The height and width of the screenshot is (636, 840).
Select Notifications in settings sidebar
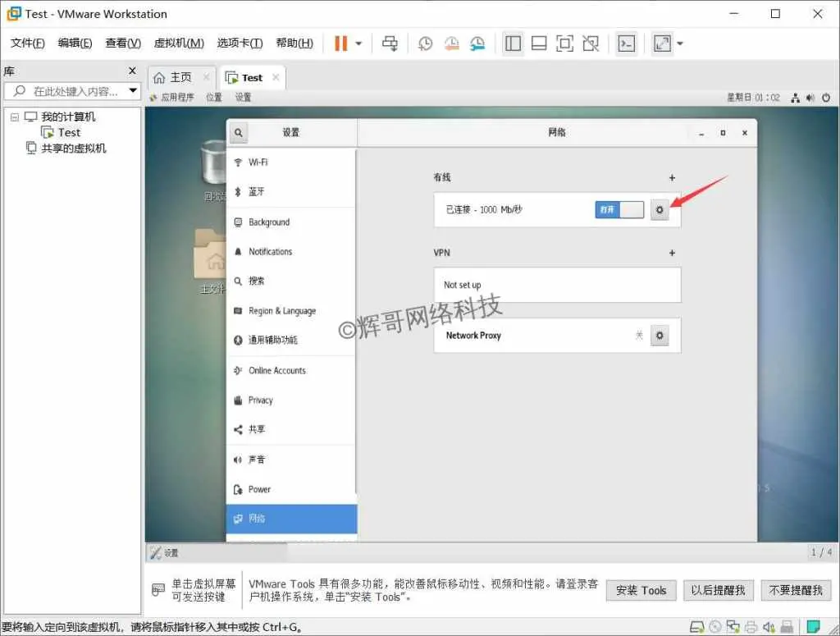pos(291,252)
